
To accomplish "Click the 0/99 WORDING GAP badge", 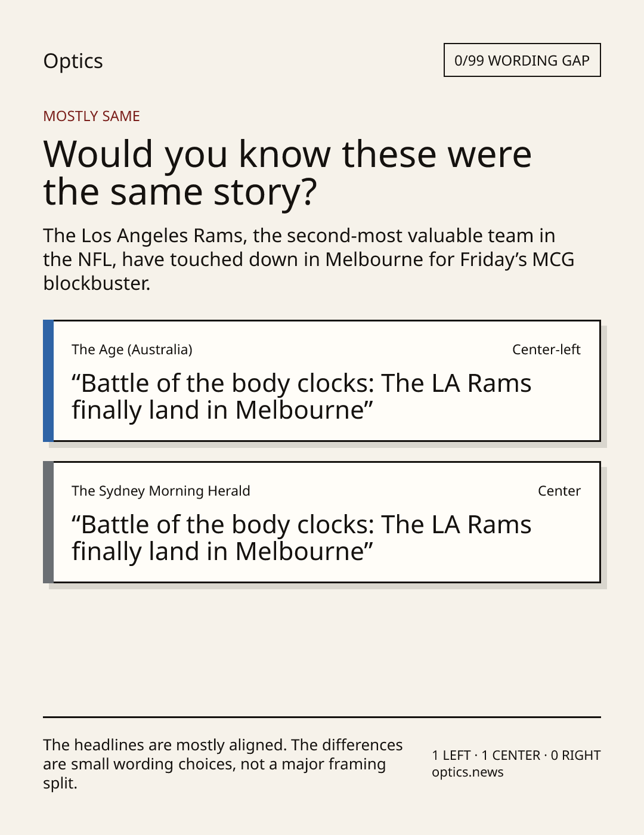I will tap(522, 60).
